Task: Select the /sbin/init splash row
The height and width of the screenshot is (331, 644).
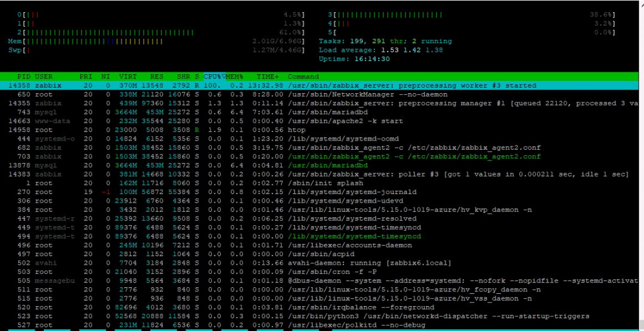Action: (320, 183)
